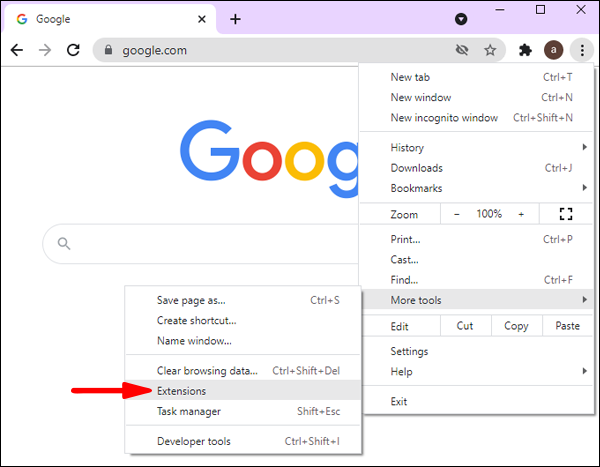This screenshot has height=467, width=600.
Task: Click the Copy button in Edit row
Action: pos(516,326)
